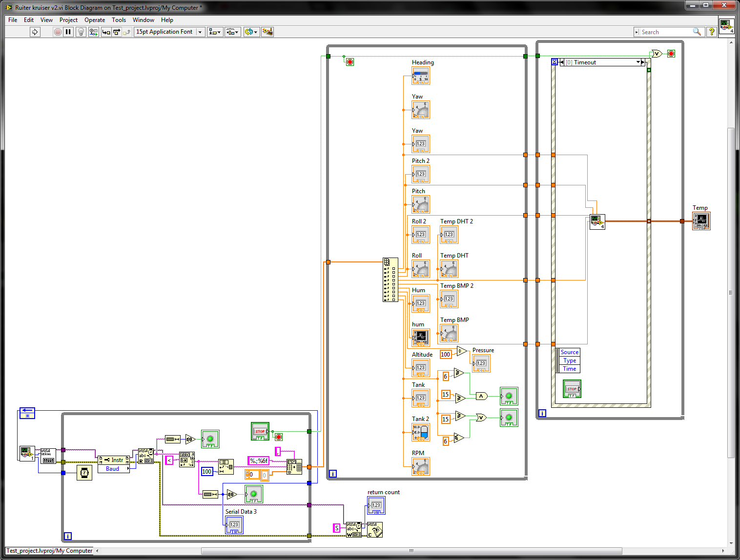Select the Heading slider indicator terminal

click(421, 76)
